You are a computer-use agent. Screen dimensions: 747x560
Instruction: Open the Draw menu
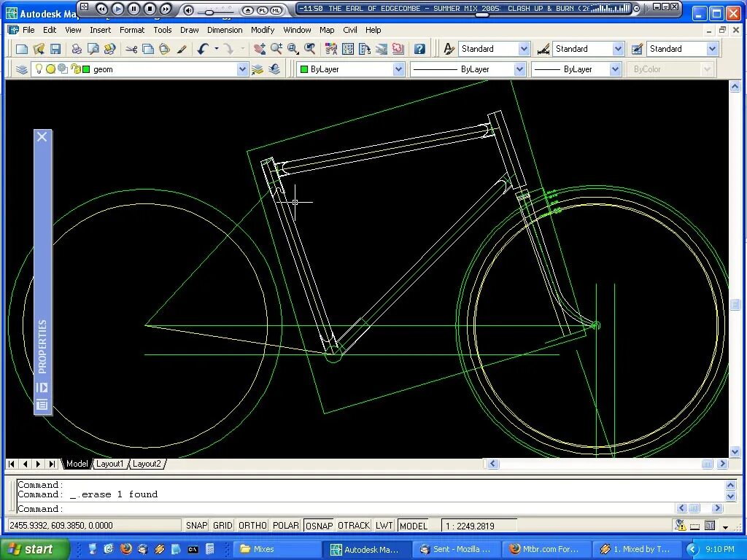point(189,29)
